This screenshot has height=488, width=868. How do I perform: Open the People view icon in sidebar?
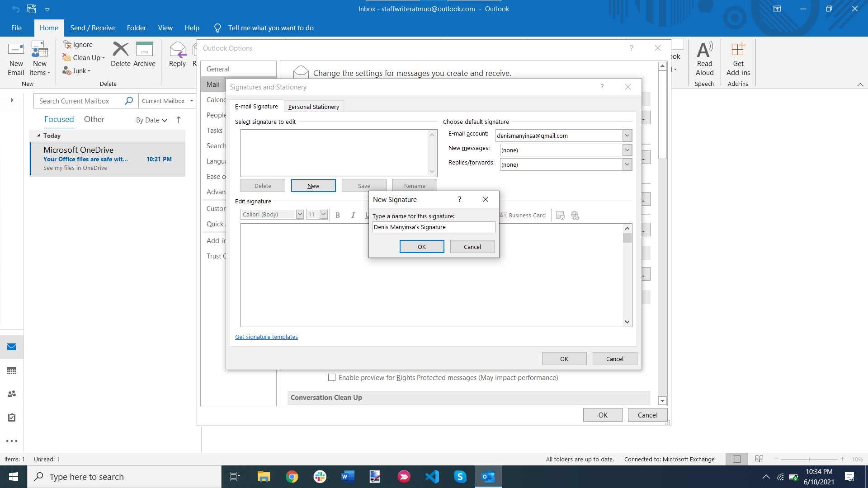coord(11,394)
